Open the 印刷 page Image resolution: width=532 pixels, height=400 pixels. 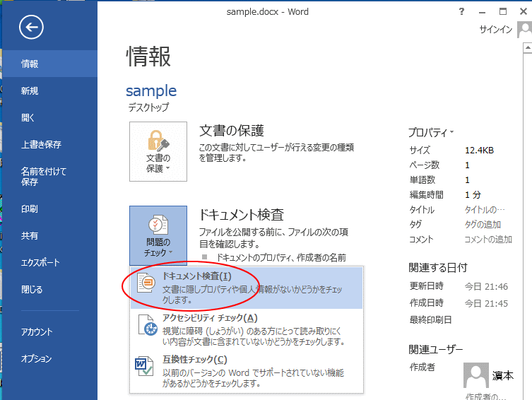(50, 208)
